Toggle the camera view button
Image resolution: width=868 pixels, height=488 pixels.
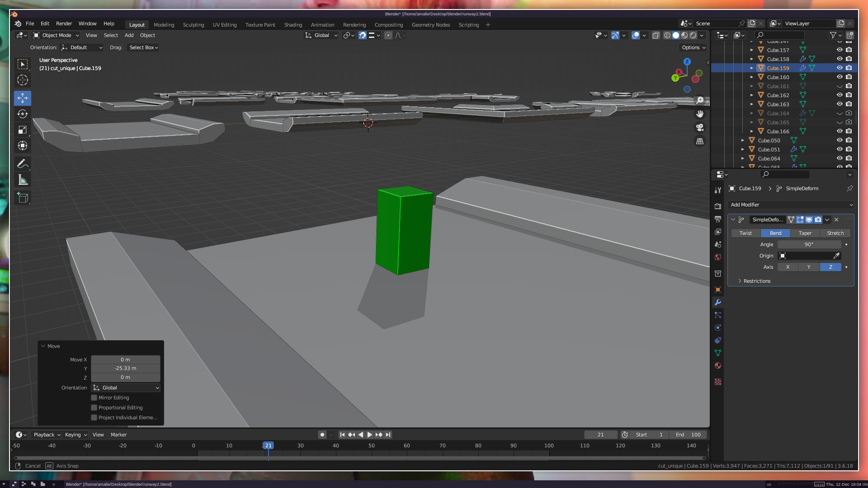[700, 127]
